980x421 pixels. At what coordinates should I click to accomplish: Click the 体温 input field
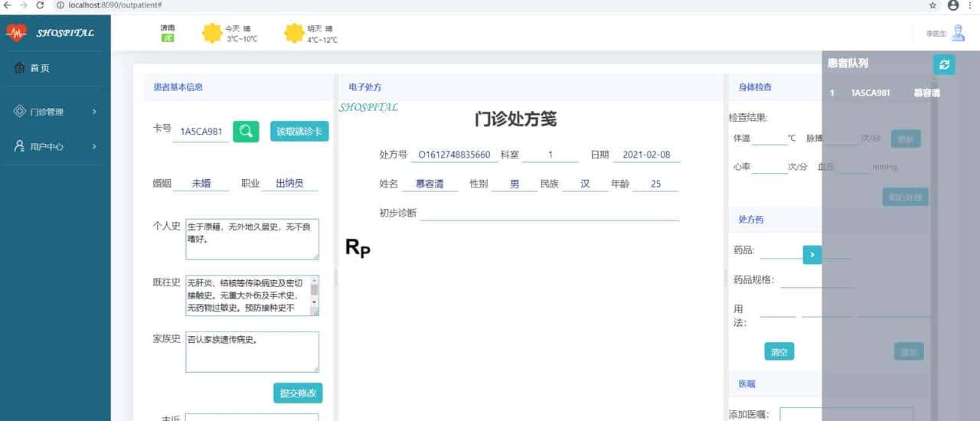coord(769,139)
